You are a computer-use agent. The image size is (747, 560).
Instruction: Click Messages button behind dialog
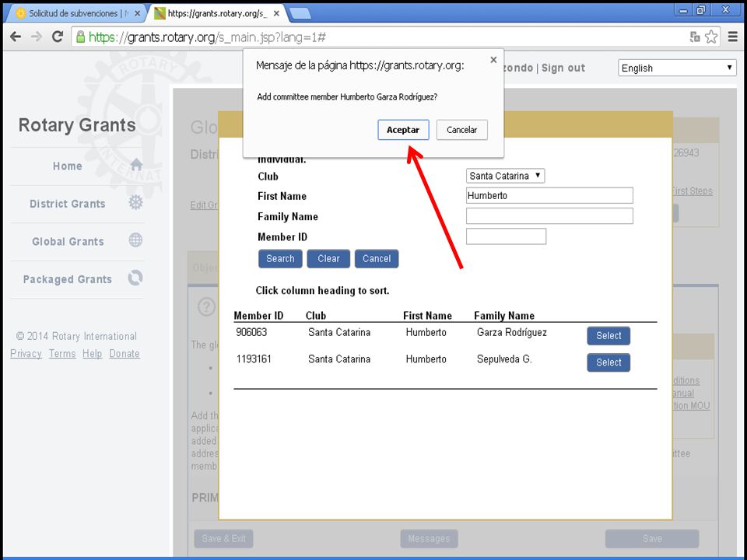pos(429,538)
